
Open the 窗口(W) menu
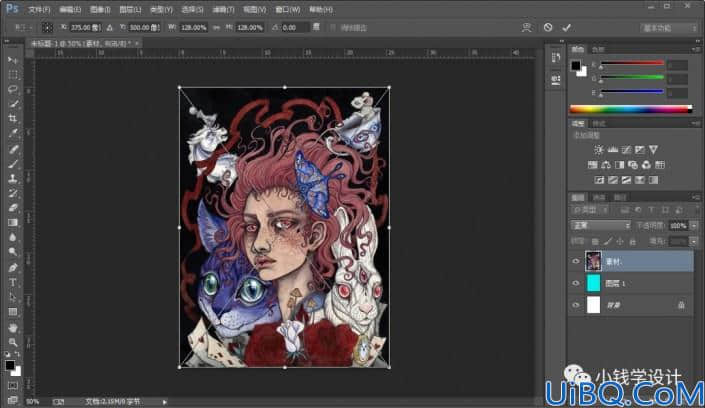tap(288, 9)
